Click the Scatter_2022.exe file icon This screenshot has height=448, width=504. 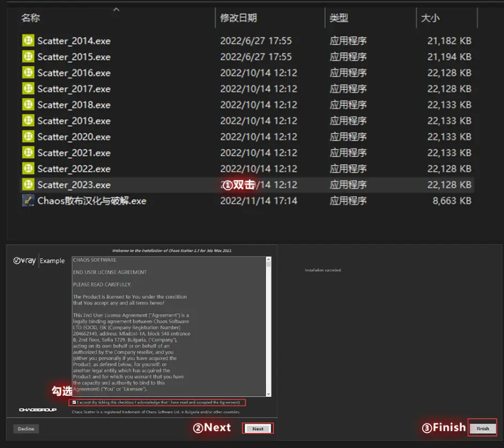28,168
